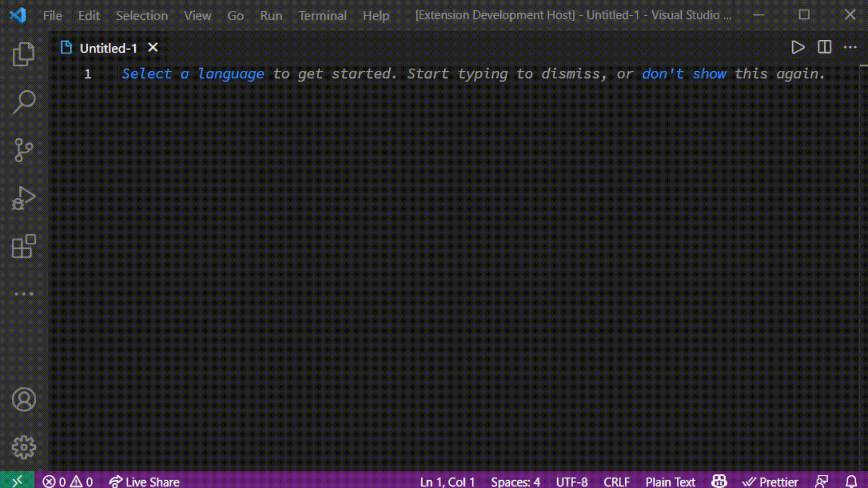Open Run and Debug view
Screen dimensions: 868x488
(24, 198)
